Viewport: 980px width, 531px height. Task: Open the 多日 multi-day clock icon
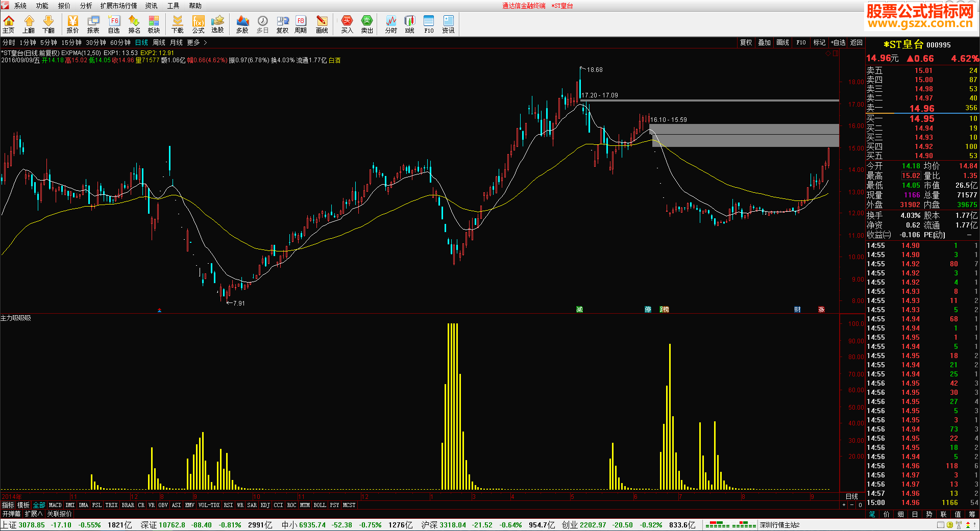(262, 24)
